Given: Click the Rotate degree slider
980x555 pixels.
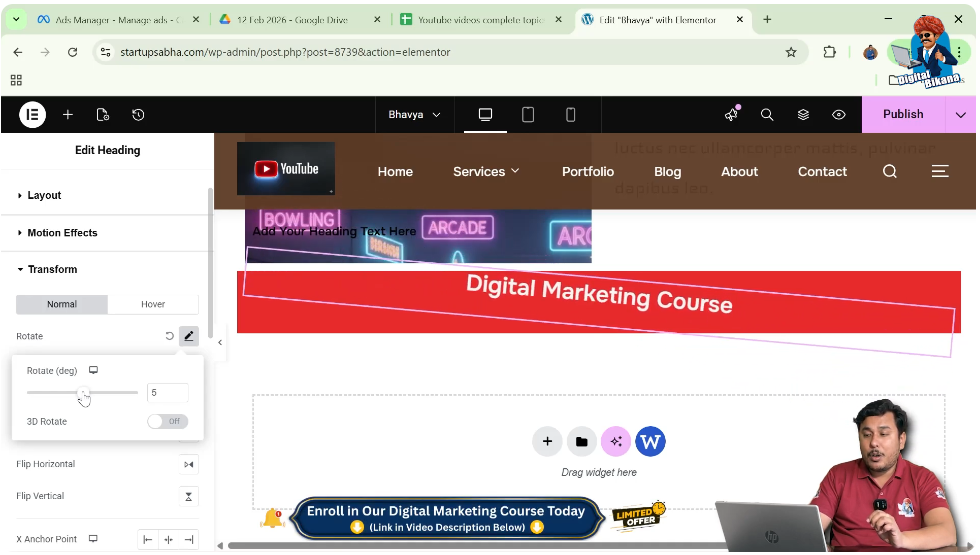Looking at the screenshot, I should (x=82, y=393).
